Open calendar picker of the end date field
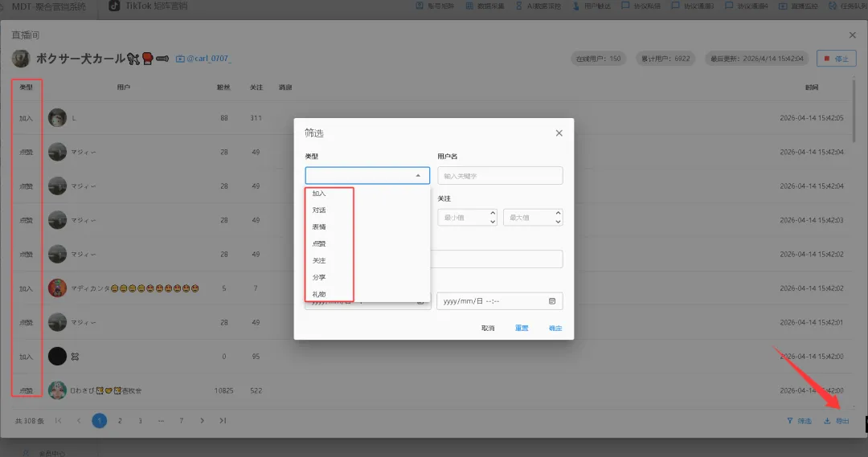 552,301
